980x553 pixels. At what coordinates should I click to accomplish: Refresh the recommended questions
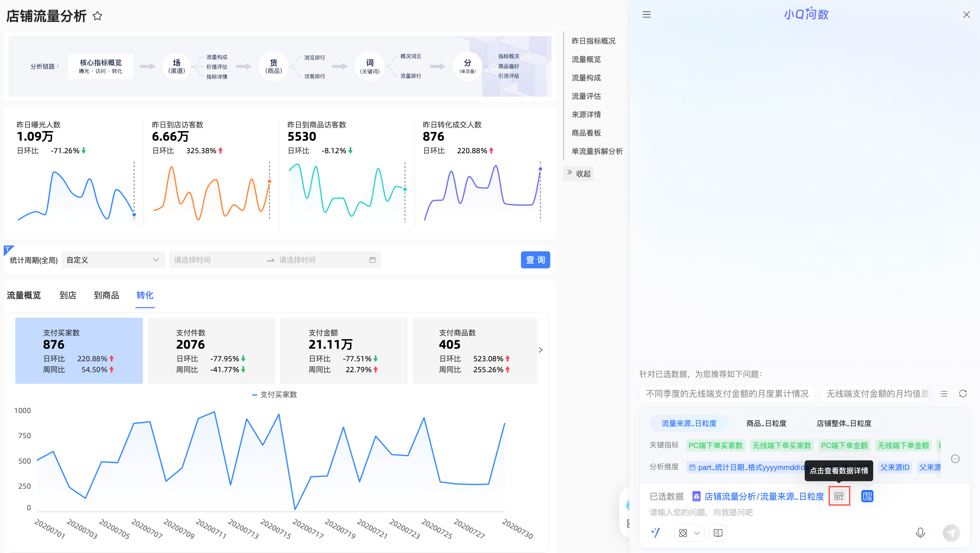pos(963,394)
